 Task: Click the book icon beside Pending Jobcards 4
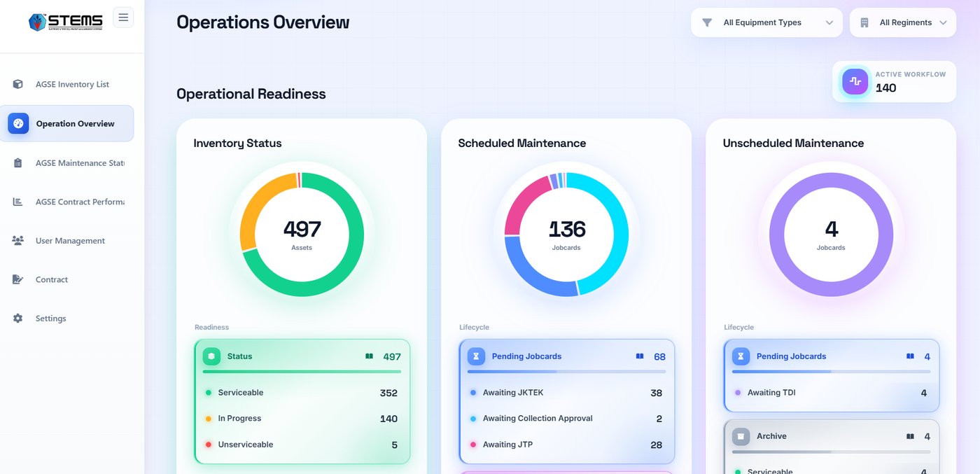click(x=910, y=356)
